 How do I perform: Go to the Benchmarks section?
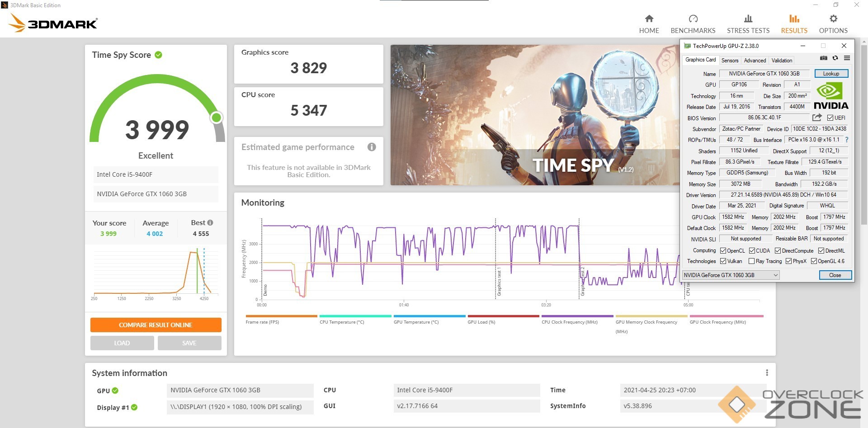693,24
